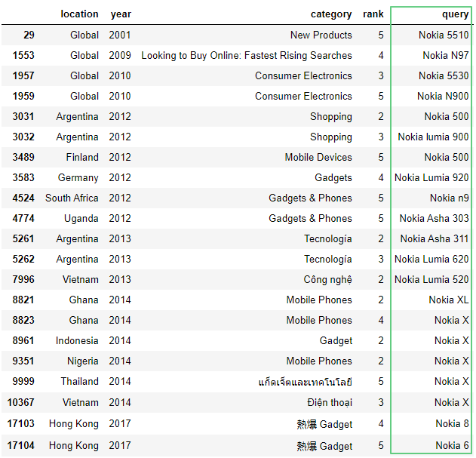Click the 'Công nghệ' category cell
Viewport: 476px width, 458px height.
[328, 279]
